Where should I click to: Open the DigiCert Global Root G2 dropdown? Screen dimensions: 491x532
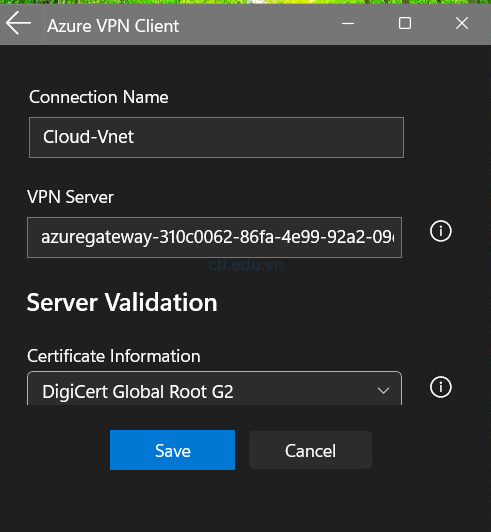pyautogui.click(x=214, y=388)
